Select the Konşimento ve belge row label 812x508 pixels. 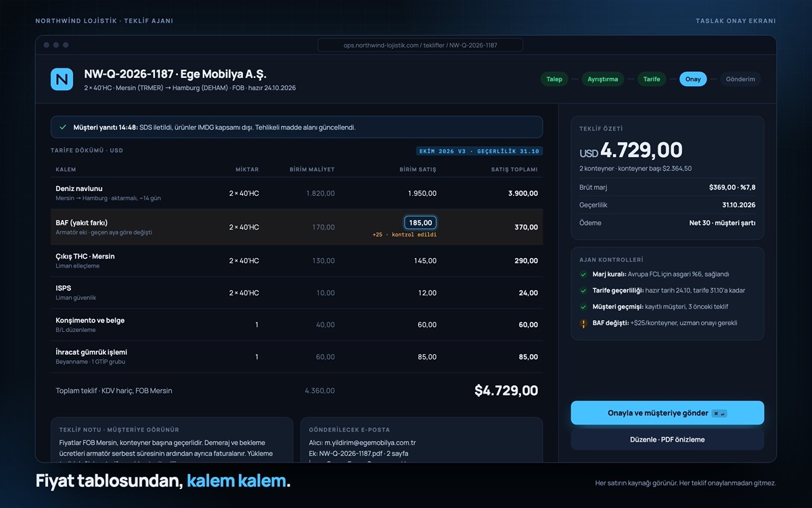click(x=90, y=320)
